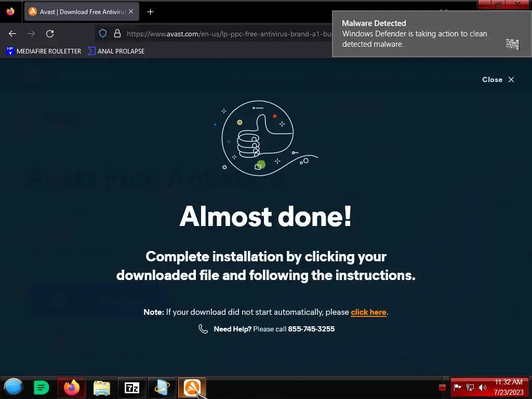Click the Windows Defender wall icon in notification
This screenshot has width=532, height=399.
pyautogui.click(x=513, y=44)
